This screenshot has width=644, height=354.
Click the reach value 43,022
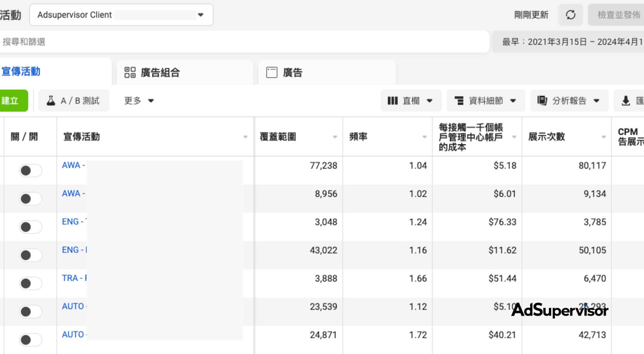coord(323,250)
